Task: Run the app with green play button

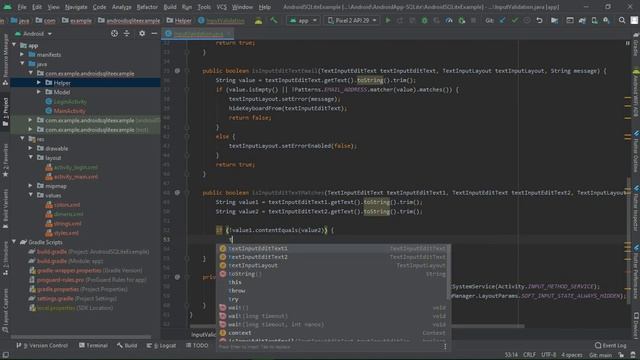Action: (388, 20)
